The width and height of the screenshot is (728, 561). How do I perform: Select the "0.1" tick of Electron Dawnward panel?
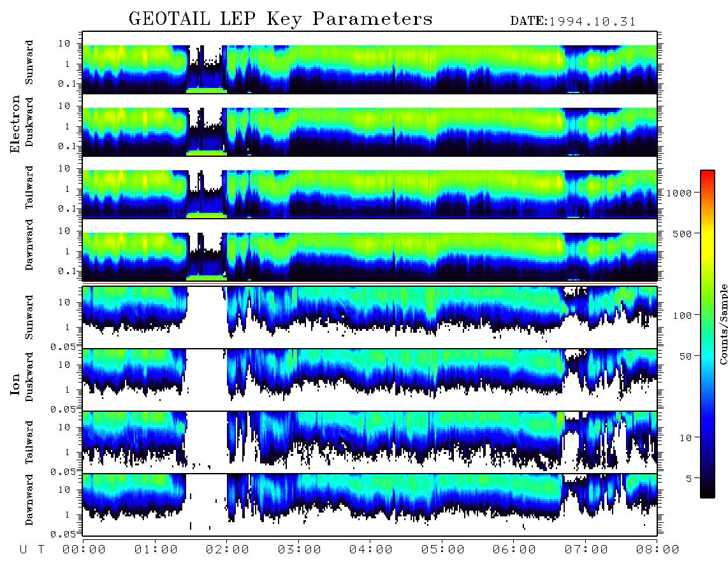pos(67,271)
